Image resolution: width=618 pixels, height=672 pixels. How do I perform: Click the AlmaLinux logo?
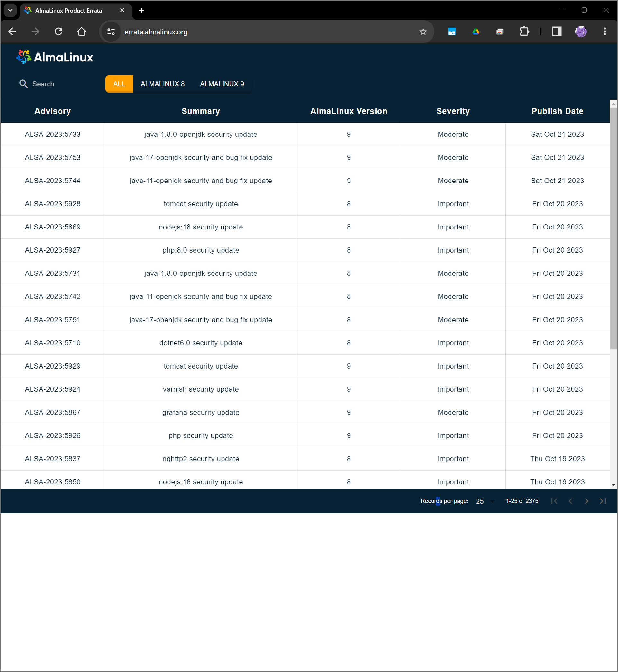click(55, 57)
